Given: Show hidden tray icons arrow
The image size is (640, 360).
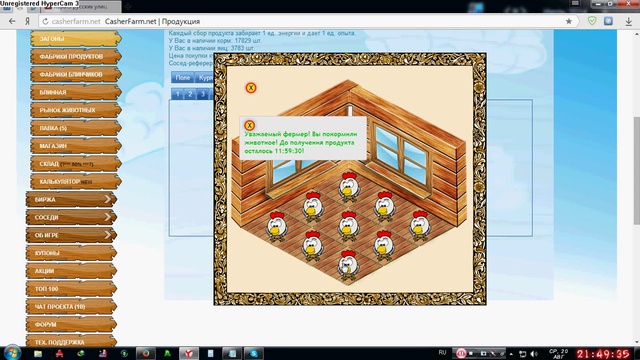Looking at the screenshot, I should [511, 354].
